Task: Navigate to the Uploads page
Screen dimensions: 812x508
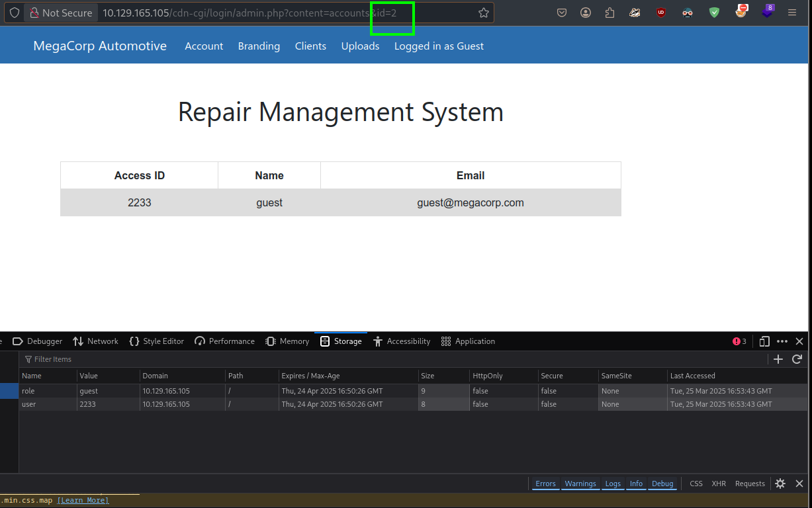Action: 360,46
